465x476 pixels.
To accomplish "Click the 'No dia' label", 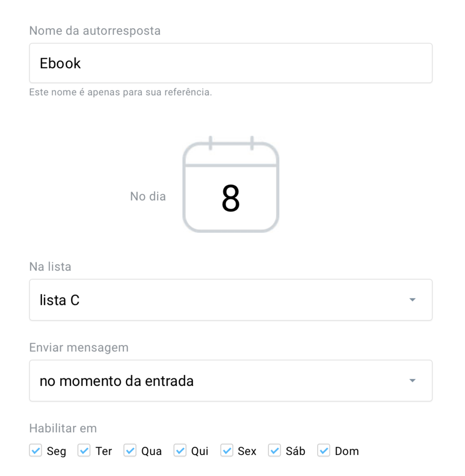I will (148, 197).
